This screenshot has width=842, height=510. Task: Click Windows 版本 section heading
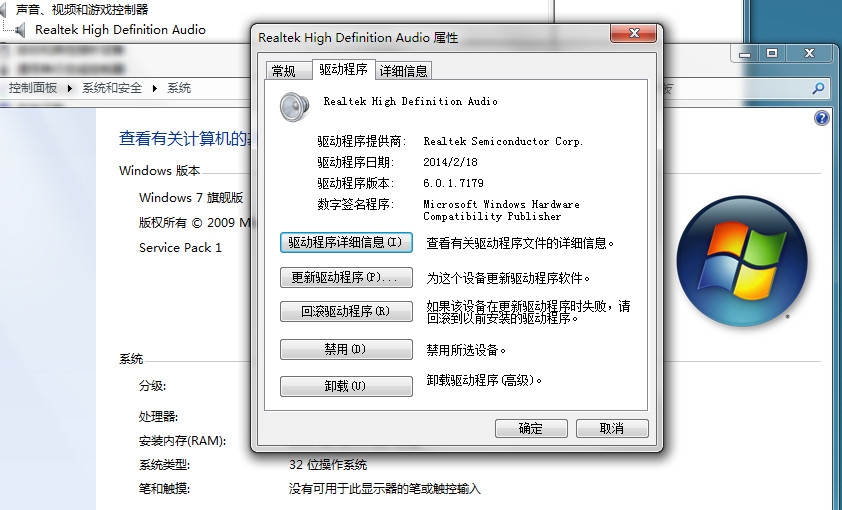tap(159, 171)
